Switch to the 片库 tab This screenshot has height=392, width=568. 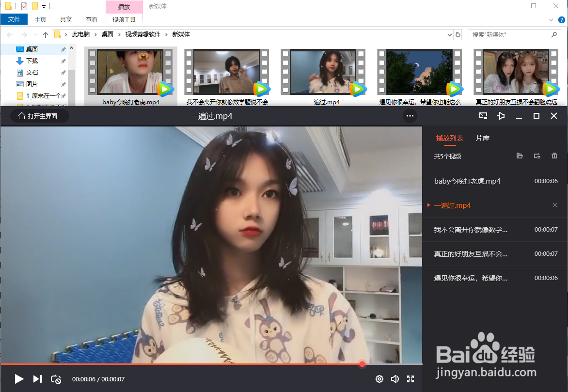pos(482,138)
